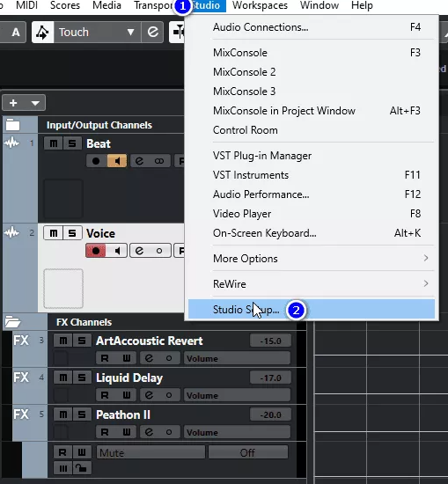
Task: Open VST Instruments panel
Action: 312,175
